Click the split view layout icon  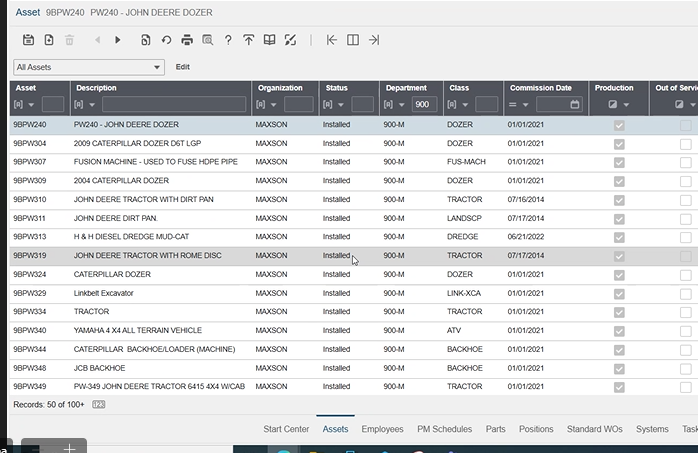[x=353, y=40]
